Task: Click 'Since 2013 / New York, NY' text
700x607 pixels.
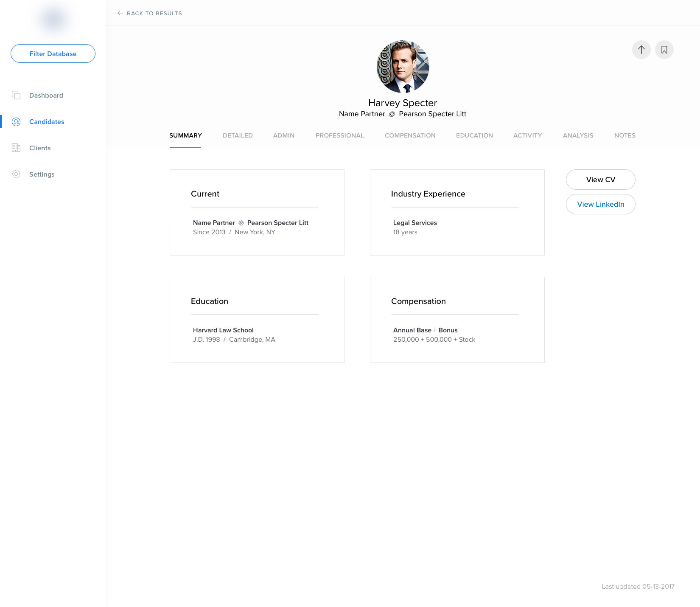Action: coord(234,232)
